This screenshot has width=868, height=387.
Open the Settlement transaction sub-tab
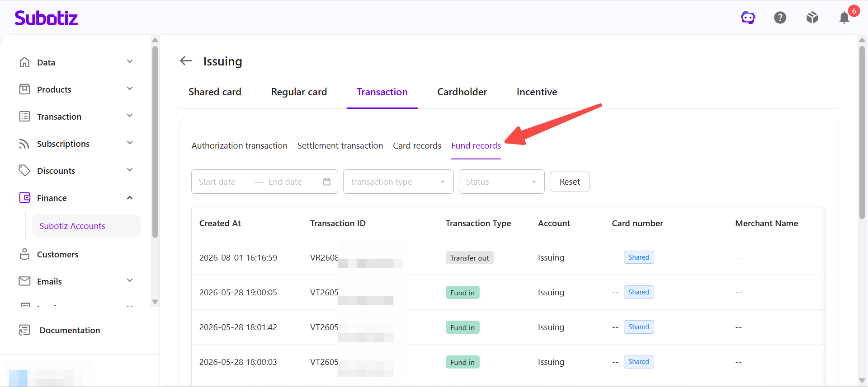coord(340,146)
